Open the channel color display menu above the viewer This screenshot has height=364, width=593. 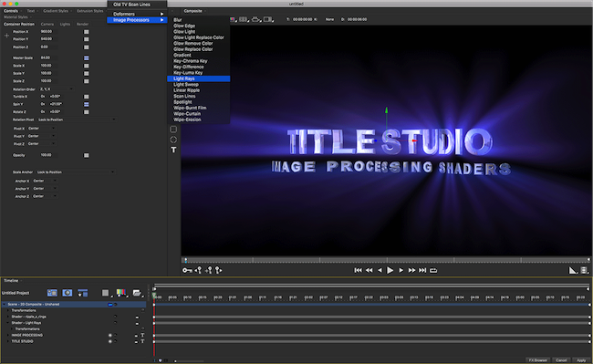[x=233, y=19]
